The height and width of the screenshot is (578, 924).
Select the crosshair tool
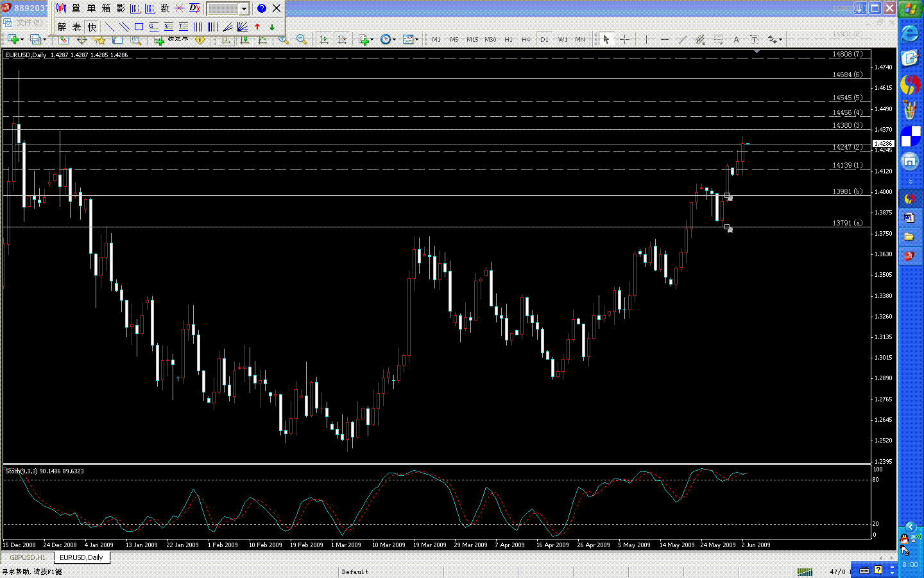[624, 40]
